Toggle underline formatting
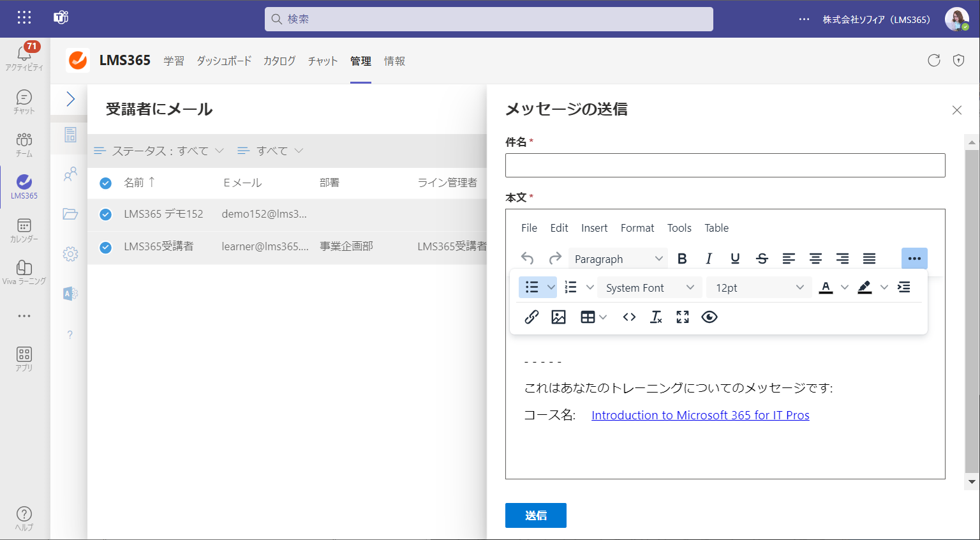The image size is (980, 540). tap(735, 259)
